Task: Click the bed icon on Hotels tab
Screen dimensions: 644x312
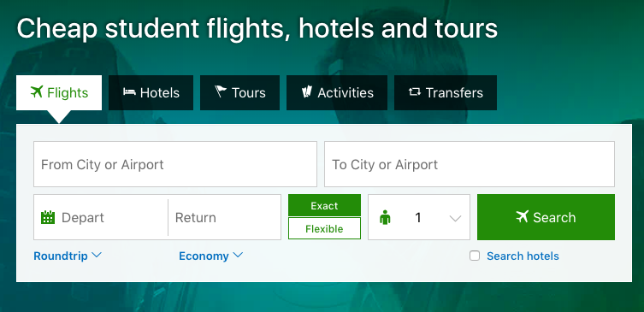Action: pyautogui.click(x=129, y=92)
